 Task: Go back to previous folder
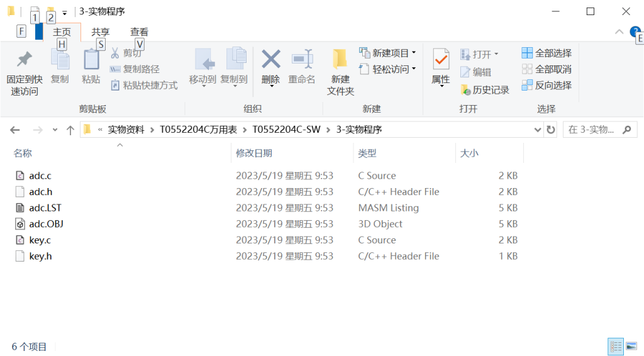tap(15, 130)
